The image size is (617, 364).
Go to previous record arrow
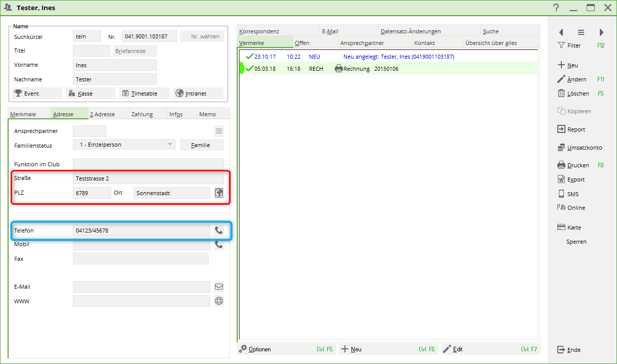[561, 32]
